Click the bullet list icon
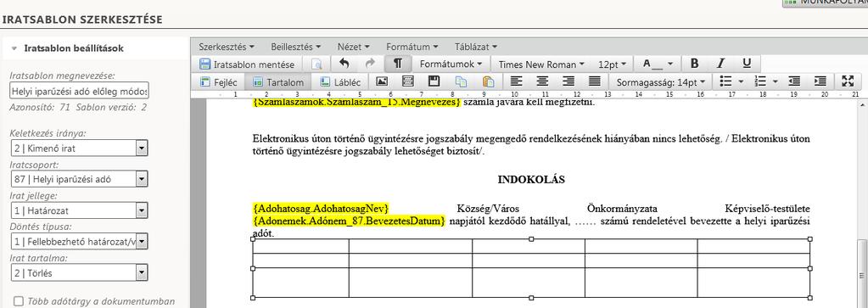Image resolution: width=868 pixels, height=308 pixels. coord(725,81)
